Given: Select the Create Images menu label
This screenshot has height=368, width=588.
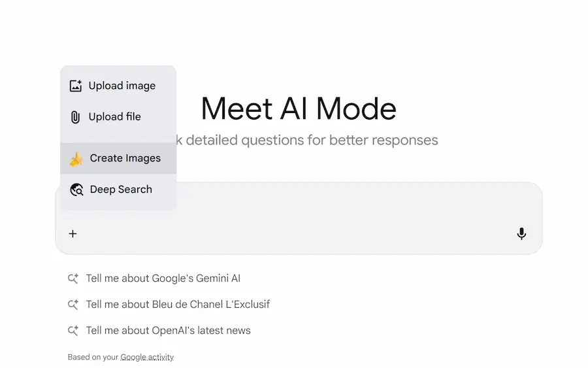Looking at the screenshot, I should (125, 158).
